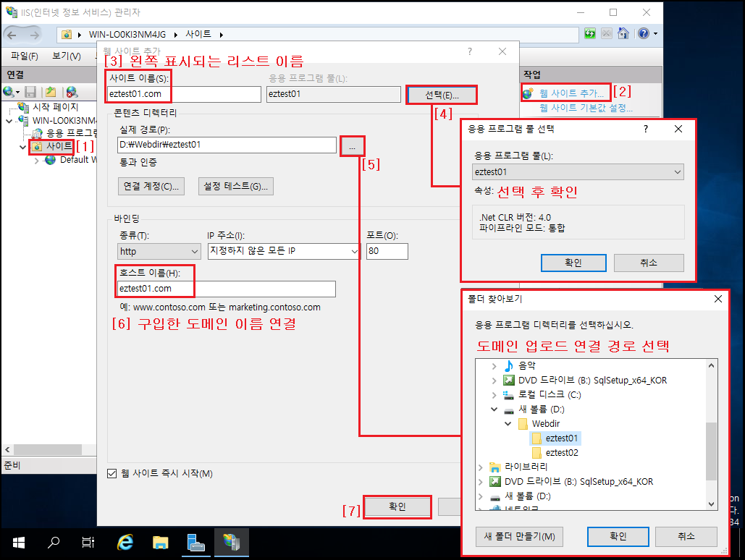This screenshot has width=745, height=560.
Task: Select the 시작 페이지 tree node
Action: pos(55,107)
